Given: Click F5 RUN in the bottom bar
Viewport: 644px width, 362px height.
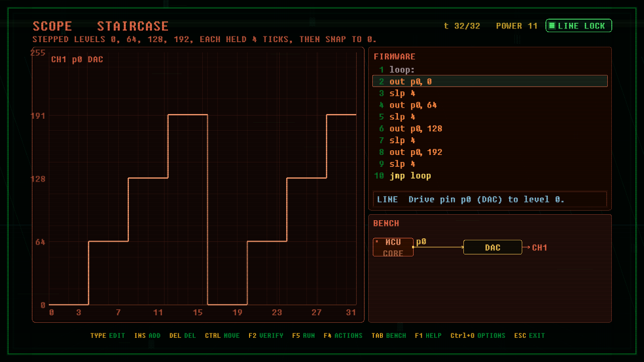Looking at the screenshot, I should [x=303, y=335].
